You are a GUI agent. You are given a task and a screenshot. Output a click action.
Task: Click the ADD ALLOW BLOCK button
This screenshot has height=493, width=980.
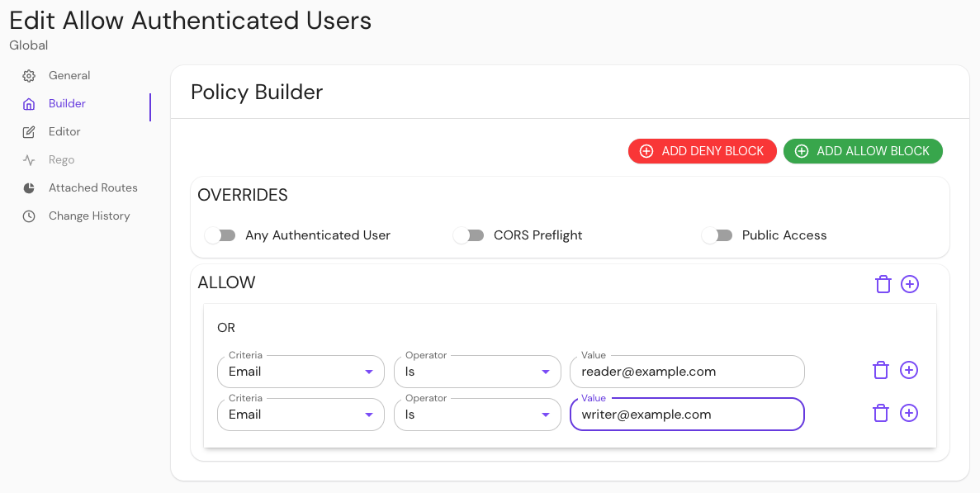(863, 151)
